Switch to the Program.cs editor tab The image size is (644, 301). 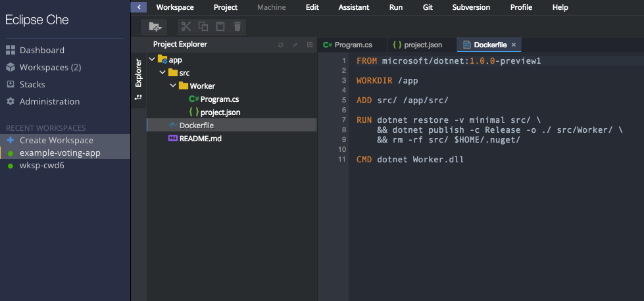coord(352,45)
